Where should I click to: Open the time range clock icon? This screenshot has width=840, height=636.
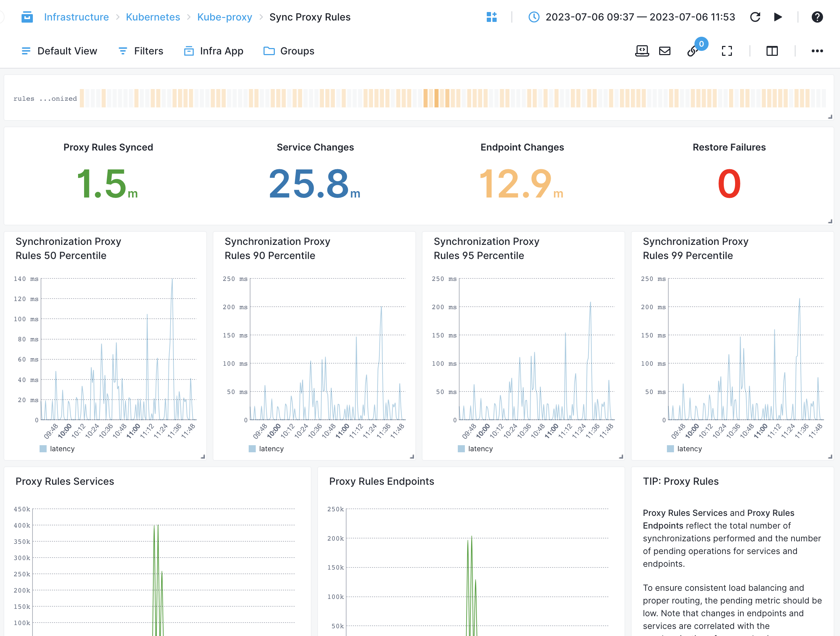coord(534,17)
